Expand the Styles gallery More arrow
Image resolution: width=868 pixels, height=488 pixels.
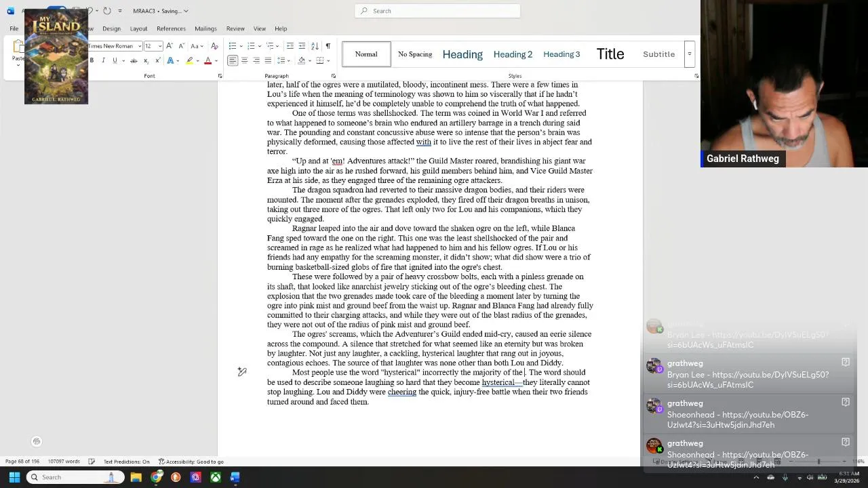[689, 54]
